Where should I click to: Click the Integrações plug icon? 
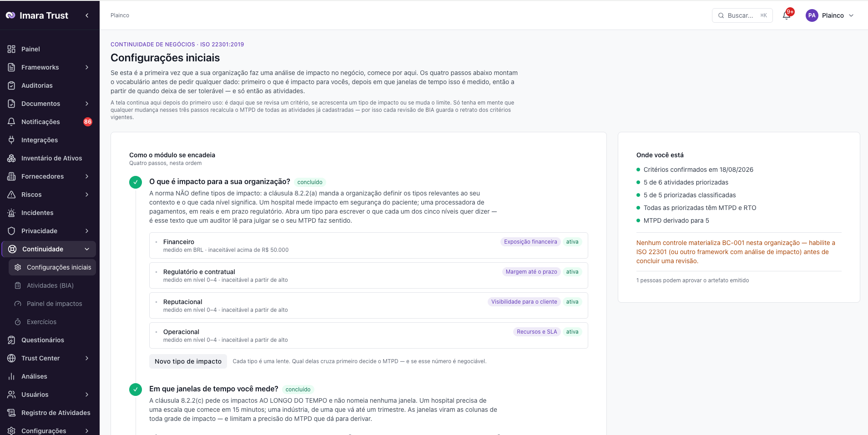pyautogui.click(x=11, y=140)
